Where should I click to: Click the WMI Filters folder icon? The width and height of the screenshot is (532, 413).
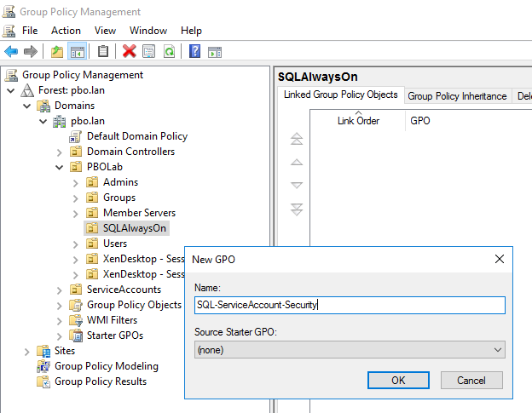click(76, 320)
